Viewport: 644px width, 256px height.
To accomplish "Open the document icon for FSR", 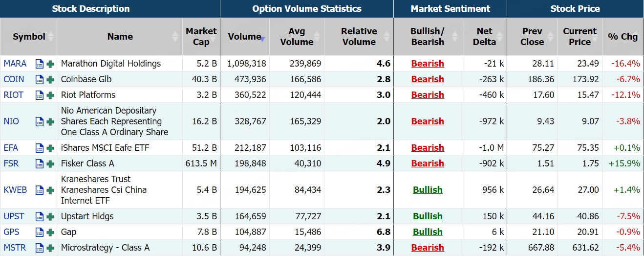I will 40,163.
